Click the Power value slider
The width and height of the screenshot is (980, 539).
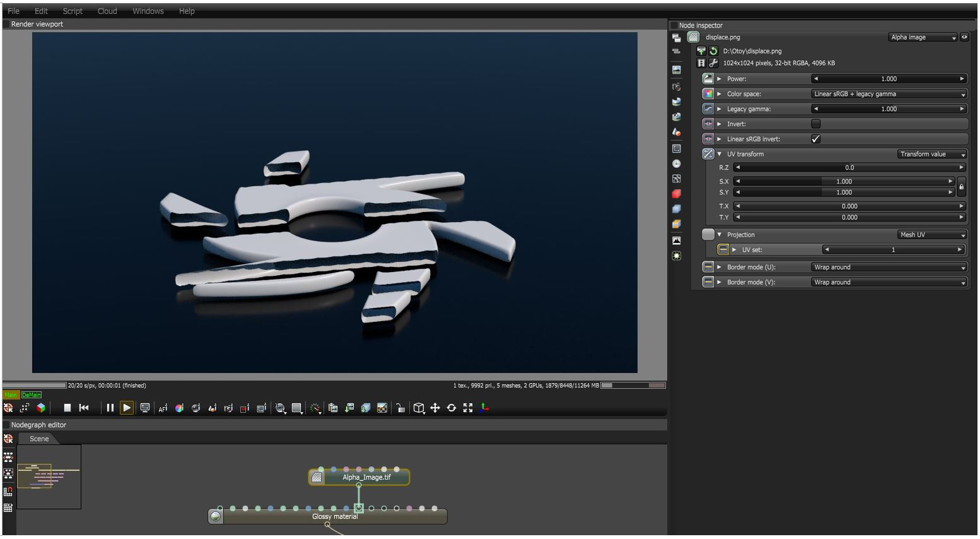[889, 79]
